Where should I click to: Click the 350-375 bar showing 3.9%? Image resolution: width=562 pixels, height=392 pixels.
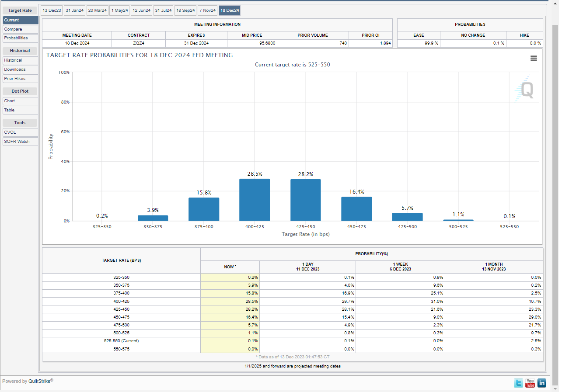click(x=153, y=218)
